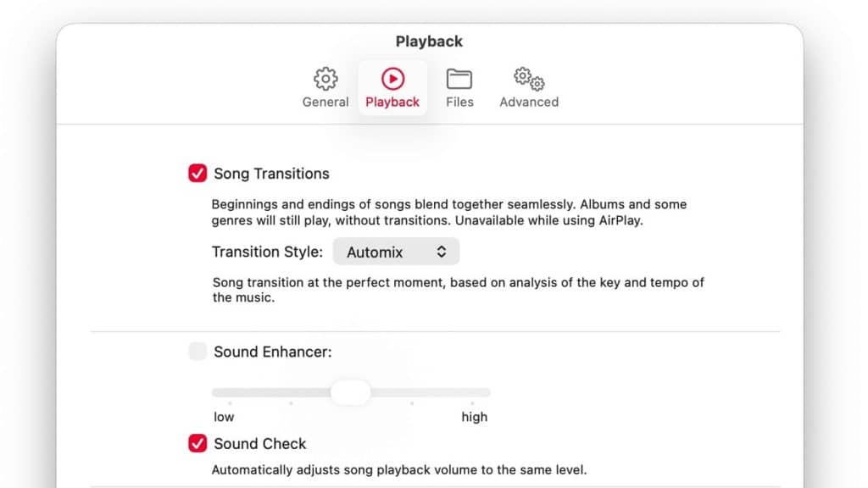Disable the Sound Check checkbox

(x=198, y=443)
